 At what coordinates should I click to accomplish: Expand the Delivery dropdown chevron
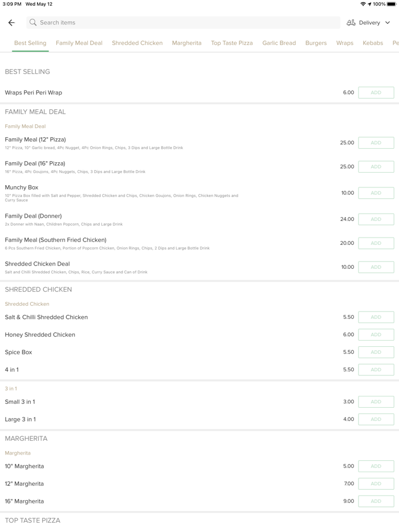click(x=388, y=23)
